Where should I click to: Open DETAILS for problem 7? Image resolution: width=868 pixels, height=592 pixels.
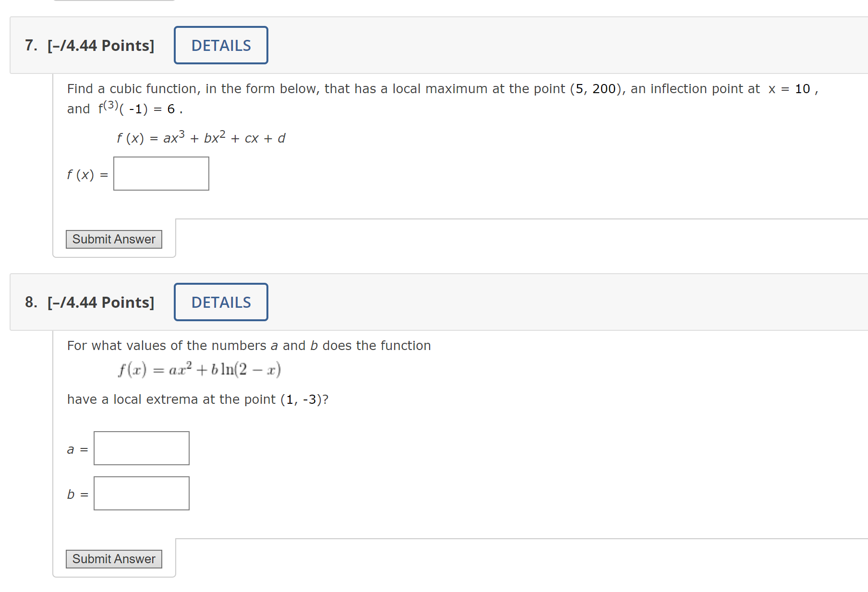[x=220, y=45]
